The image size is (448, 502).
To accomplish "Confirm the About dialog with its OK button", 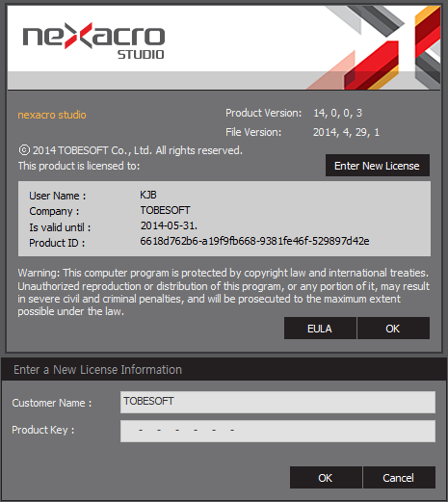I will (x=393, y=329).
